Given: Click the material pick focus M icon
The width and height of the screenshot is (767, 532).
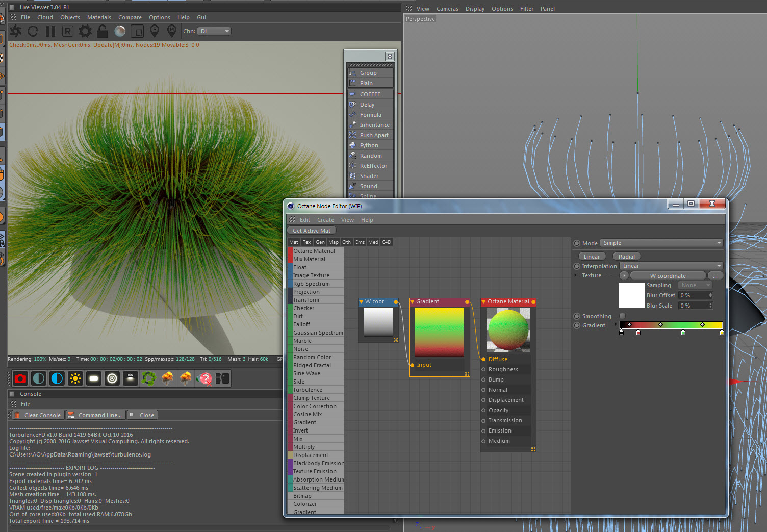Looking at the screenshot, I should (172, 32).
